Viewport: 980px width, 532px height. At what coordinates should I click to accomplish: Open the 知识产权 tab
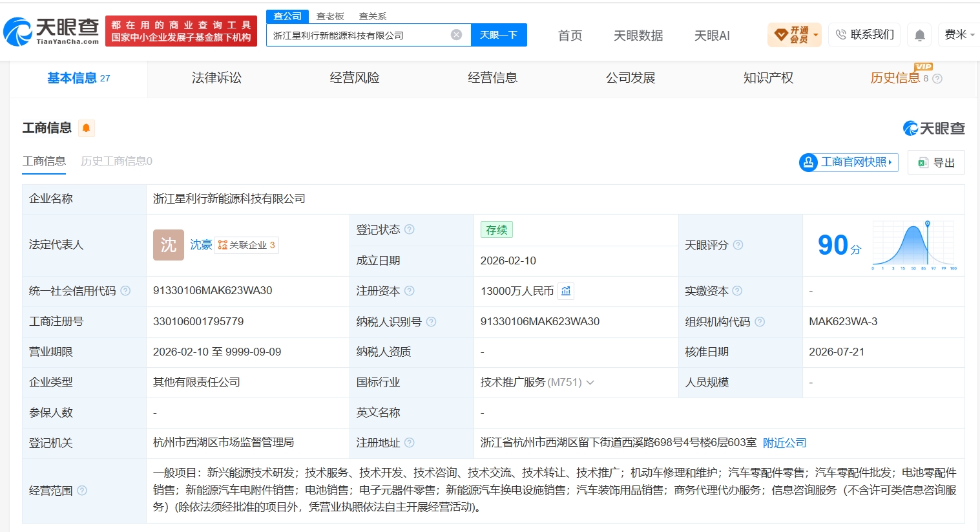click(x=768, y=78)
